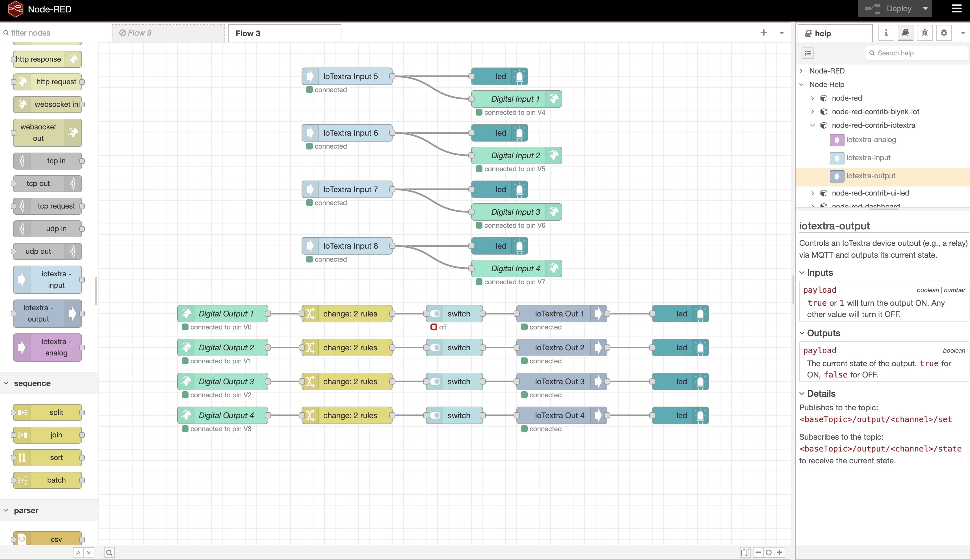Click the filter nodes search field
970x560 pixels.
tap(49, 33)
